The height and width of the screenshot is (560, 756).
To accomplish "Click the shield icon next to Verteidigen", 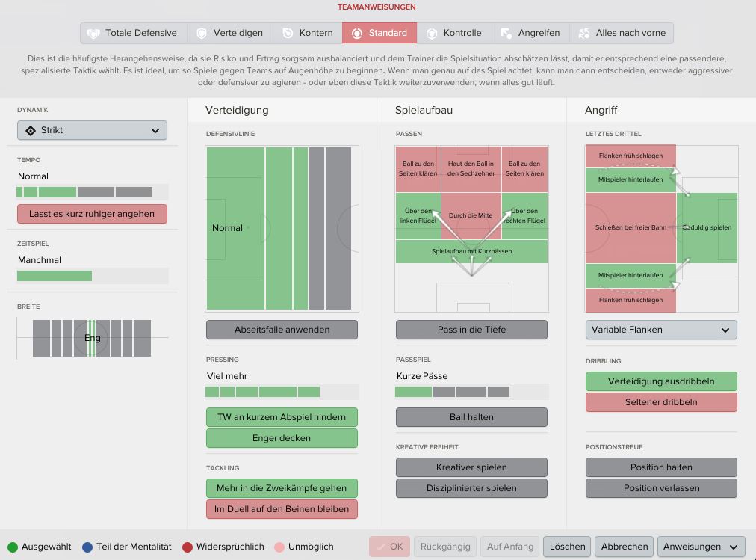I will pyautogui.click(x=202, y=34).
